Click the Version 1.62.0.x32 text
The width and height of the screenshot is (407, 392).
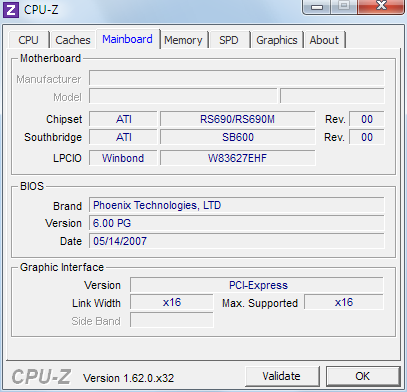tap(129, 378)
